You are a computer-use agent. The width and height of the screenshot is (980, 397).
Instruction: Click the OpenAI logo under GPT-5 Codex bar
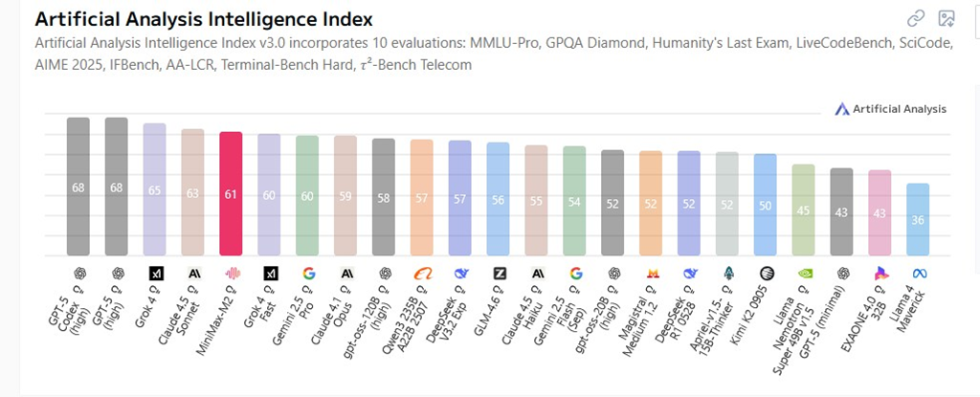78,274
